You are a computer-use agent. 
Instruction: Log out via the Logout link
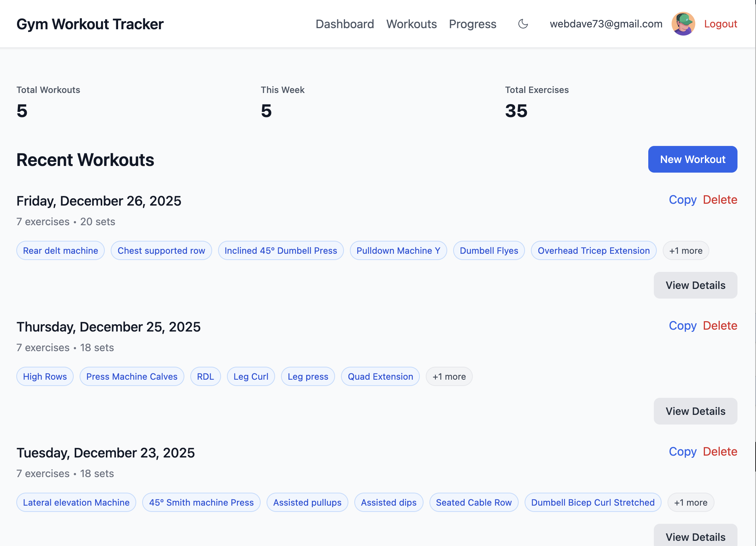click(720, 24)
